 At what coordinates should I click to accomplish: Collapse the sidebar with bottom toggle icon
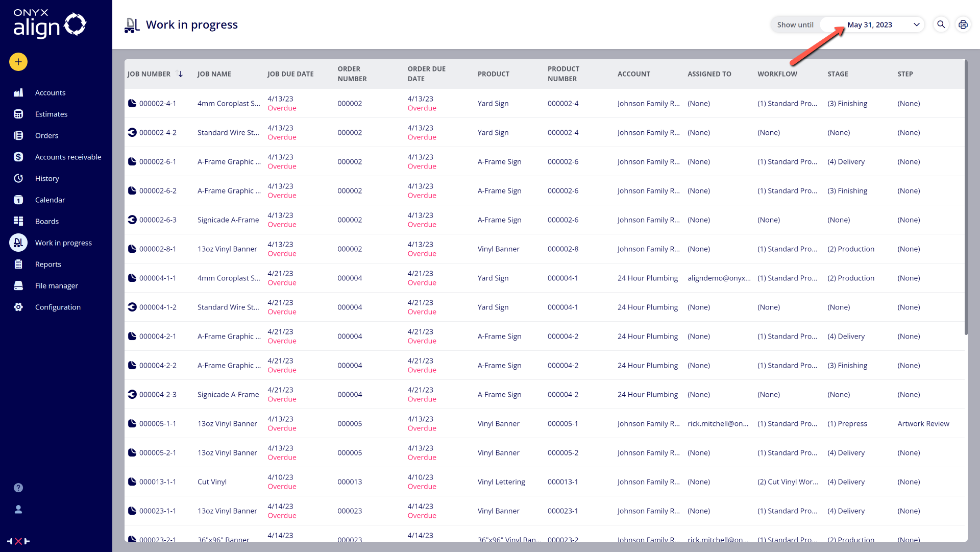pos(18,541)
